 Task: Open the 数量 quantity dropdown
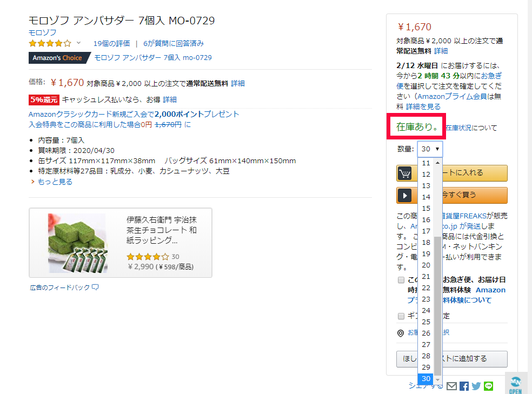[430, 149]
